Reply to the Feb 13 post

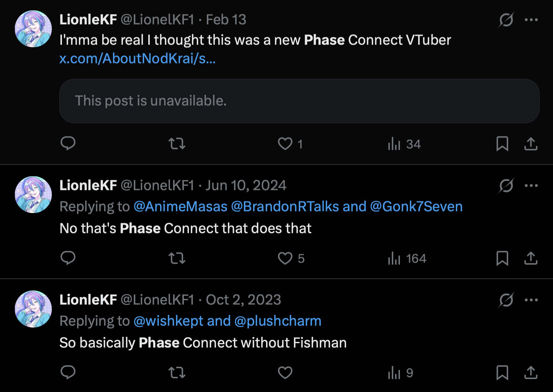point(68,143)
